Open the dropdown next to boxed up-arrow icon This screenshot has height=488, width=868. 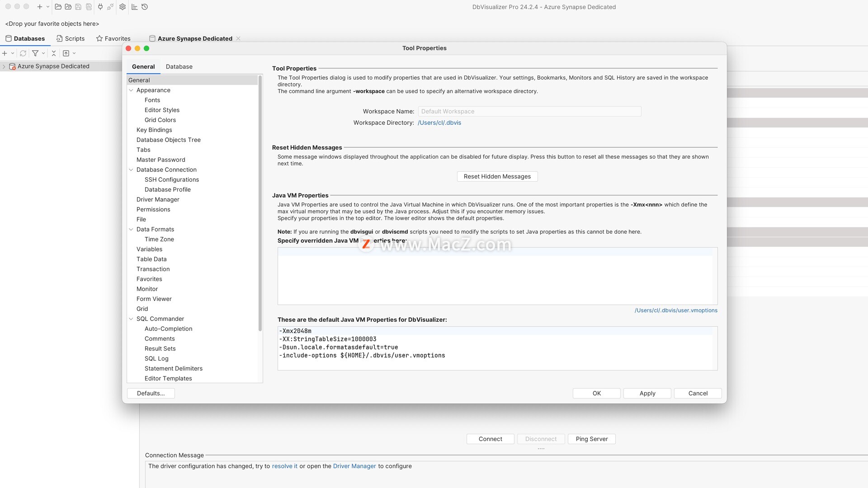pos(74,53)
